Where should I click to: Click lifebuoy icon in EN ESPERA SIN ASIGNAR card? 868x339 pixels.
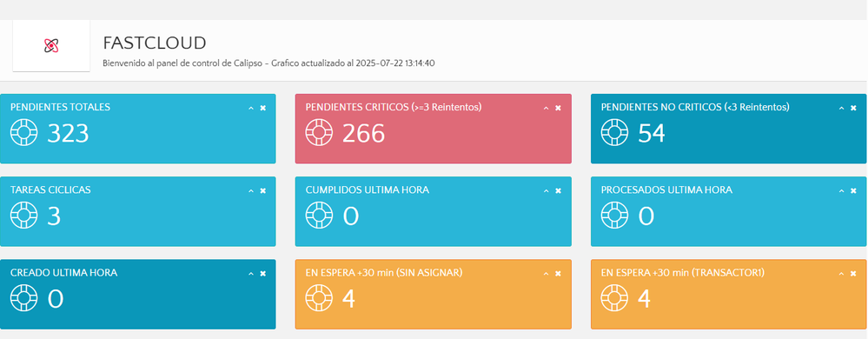click(x=320, y=298)
